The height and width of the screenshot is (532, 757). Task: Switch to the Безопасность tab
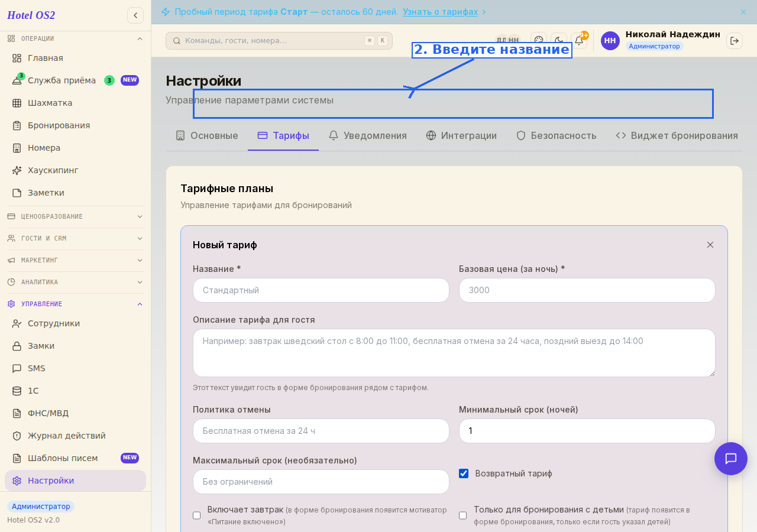[x=556, y=135]
